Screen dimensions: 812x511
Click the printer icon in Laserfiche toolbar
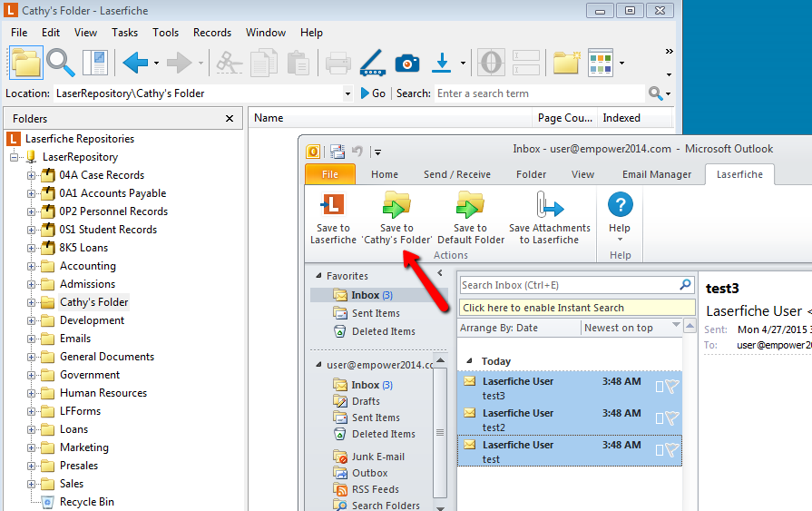(x=338, y=63)
